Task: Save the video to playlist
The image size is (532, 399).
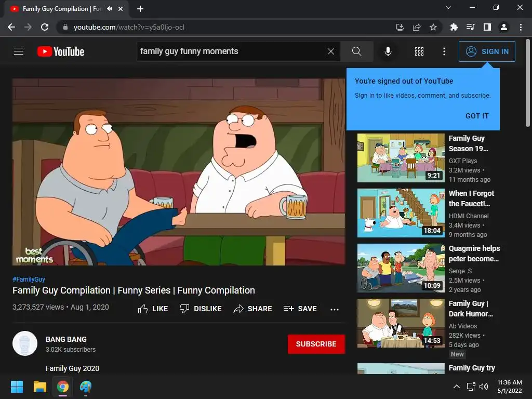Action: [300, 309]
